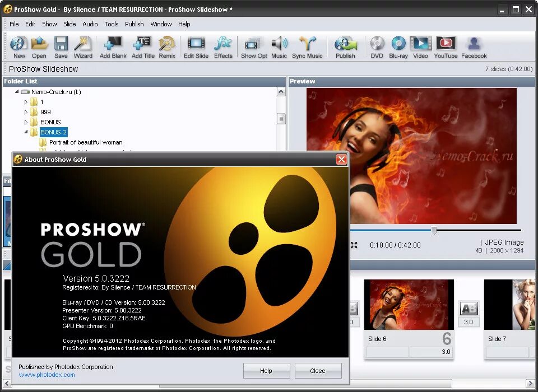Click the Publish toolbar icon
Image resolution: width=538 pixels, height=392 pixels.
[x=345, y=47]
